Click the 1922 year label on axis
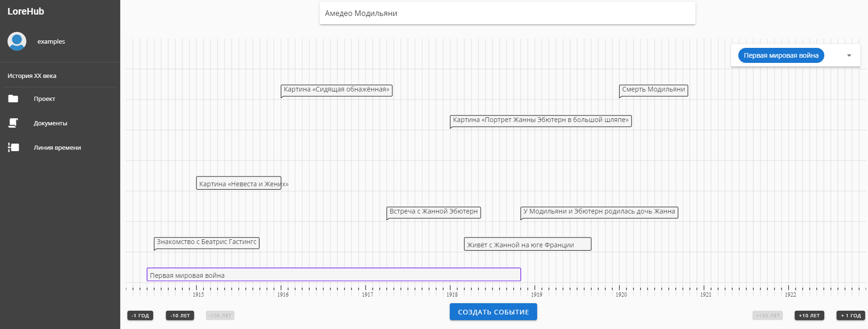The image size is (868, 329). (x=790, y=295)
